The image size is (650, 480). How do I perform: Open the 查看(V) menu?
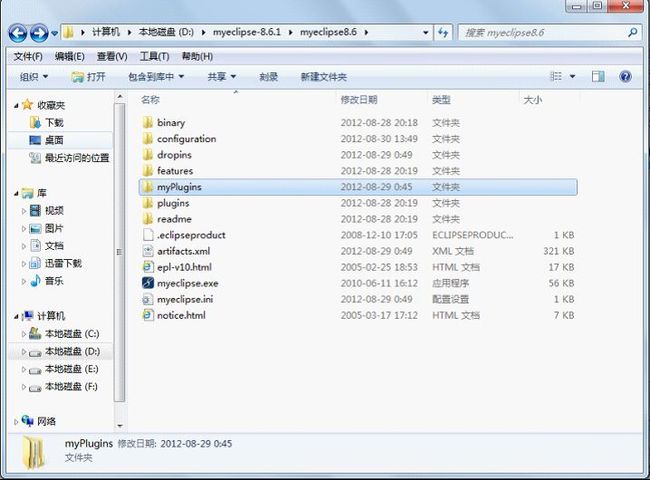(112, 56)
